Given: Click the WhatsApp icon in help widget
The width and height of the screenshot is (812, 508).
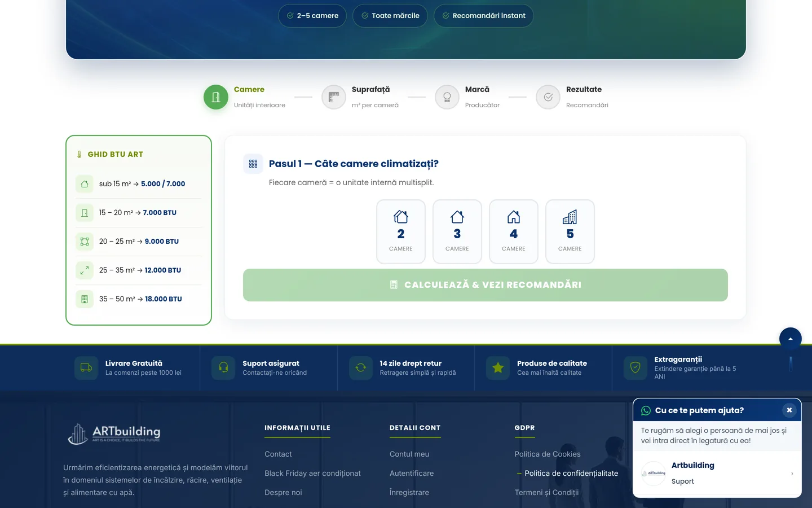Looking at the screenshot, I should [x=646, y=410].
